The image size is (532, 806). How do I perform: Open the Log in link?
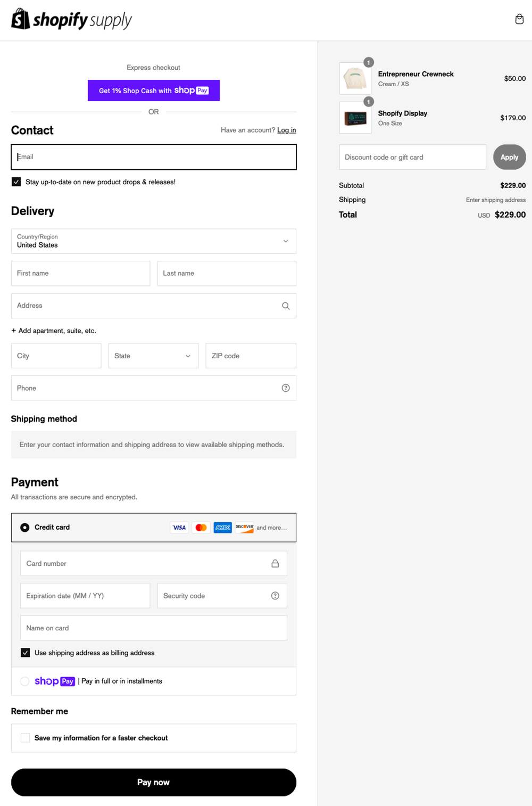click(x=287, y=130)
